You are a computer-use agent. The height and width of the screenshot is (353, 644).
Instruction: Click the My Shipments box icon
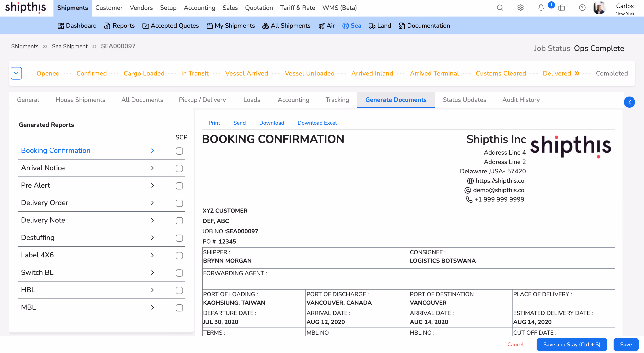coord(210,26)
